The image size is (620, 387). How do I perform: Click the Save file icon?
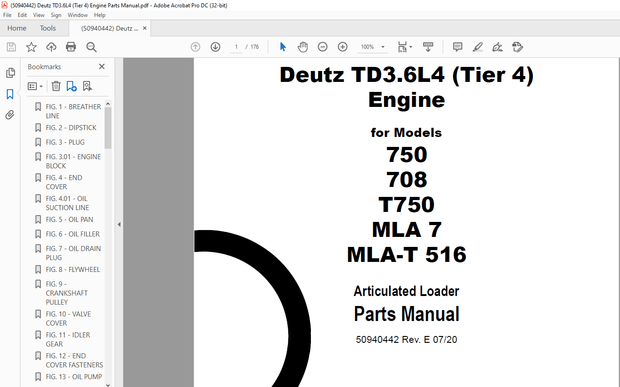click(11, 47)
